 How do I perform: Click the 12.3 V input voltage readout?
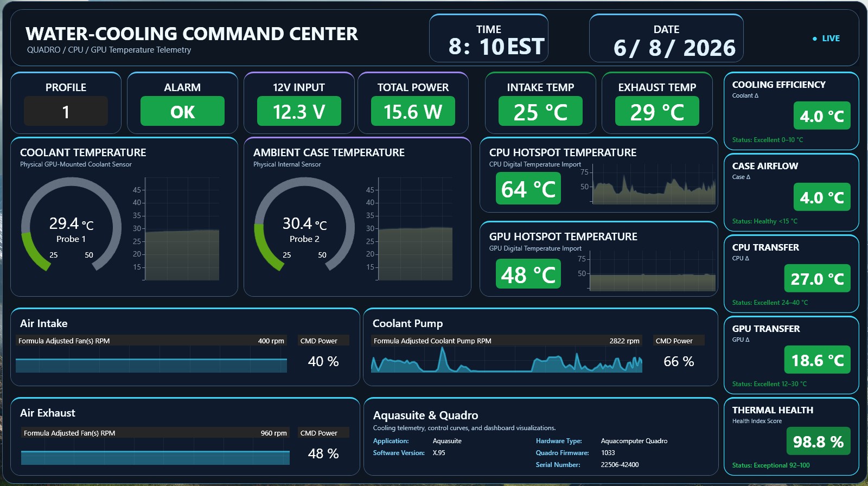(x=299, y=111)
